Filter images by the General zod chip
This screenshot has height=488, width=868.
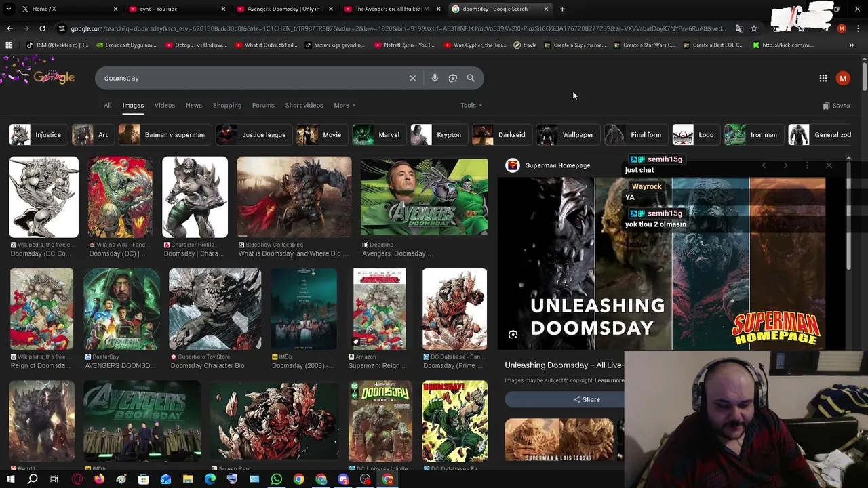[821, 135]
